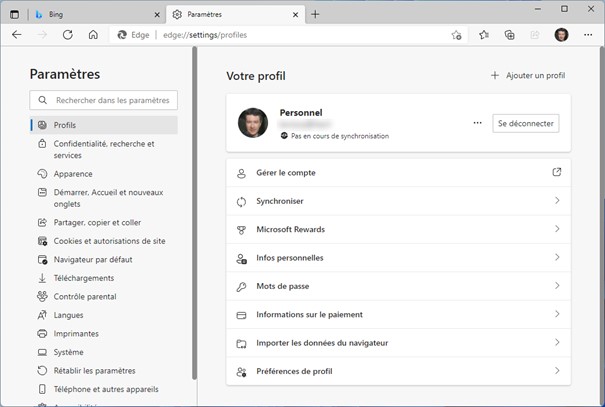Click Ajouter un profil
The height and width of the screenshot is (407, 605).
tap(528, 75)
